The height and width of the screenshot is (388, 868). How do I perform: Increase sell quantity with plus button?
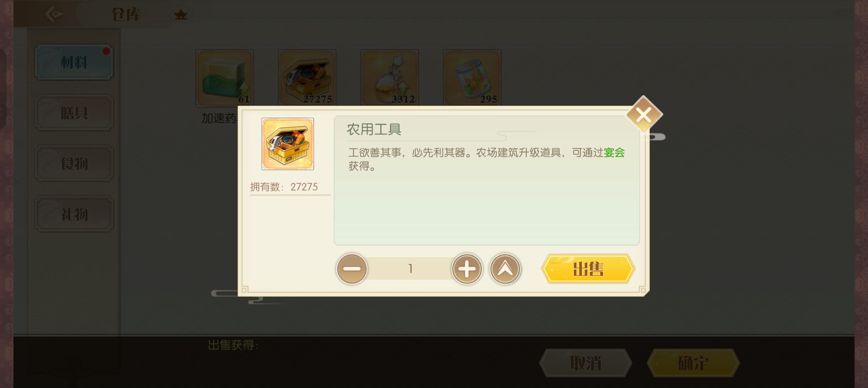(467, 269)
